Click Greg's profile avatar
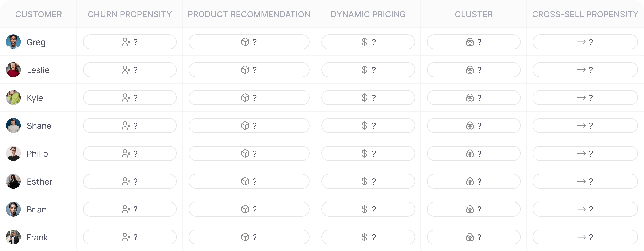The height and width of the screenshot is (251, 644). tap(13, 42)
